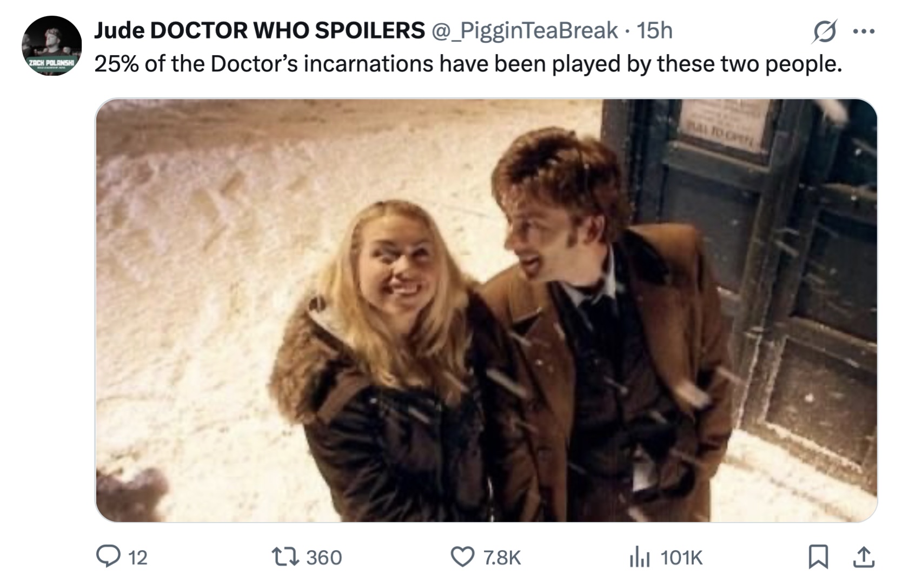Screen dimensions: 902x588
Task: Open the Jude DOCTOR WHO SPOILERS display name
Action: point(260,30)
